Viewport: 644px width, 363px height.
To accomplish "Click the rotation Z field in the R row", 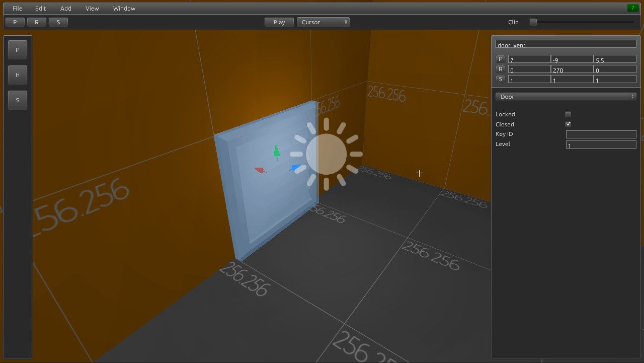I will coord(615,69).
